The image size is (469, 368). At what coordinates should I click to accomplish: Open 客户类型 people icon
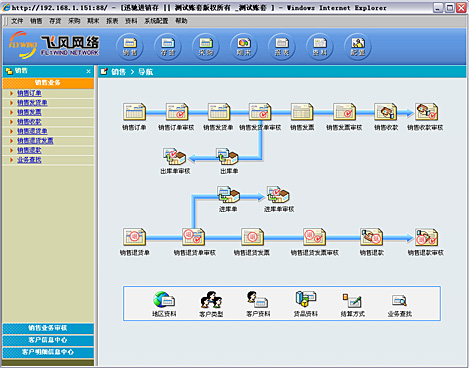pos(211,299)
